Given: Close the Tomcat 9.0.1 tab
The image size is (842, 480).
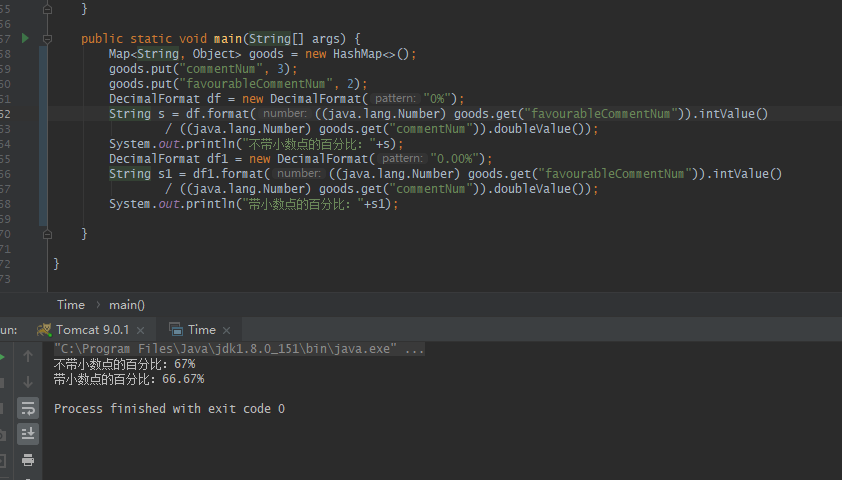Looking at the screenshot, I should pos(141,330).
